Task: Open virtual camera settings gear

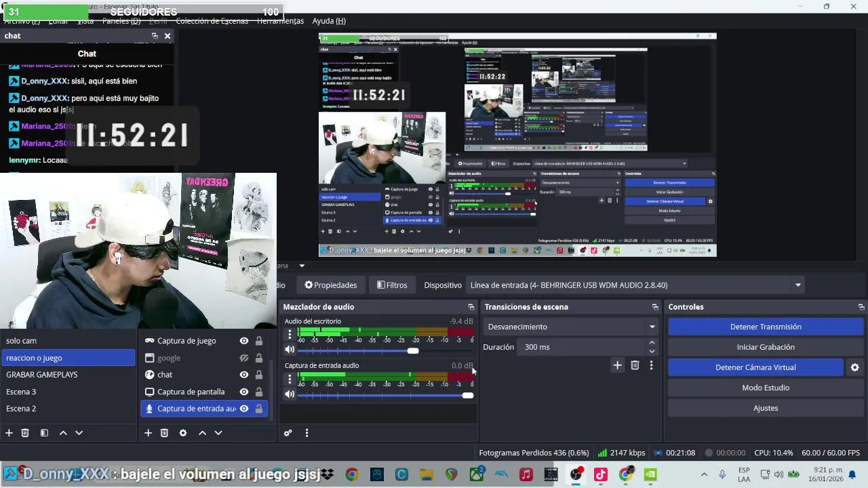Action: pos(854,367)
